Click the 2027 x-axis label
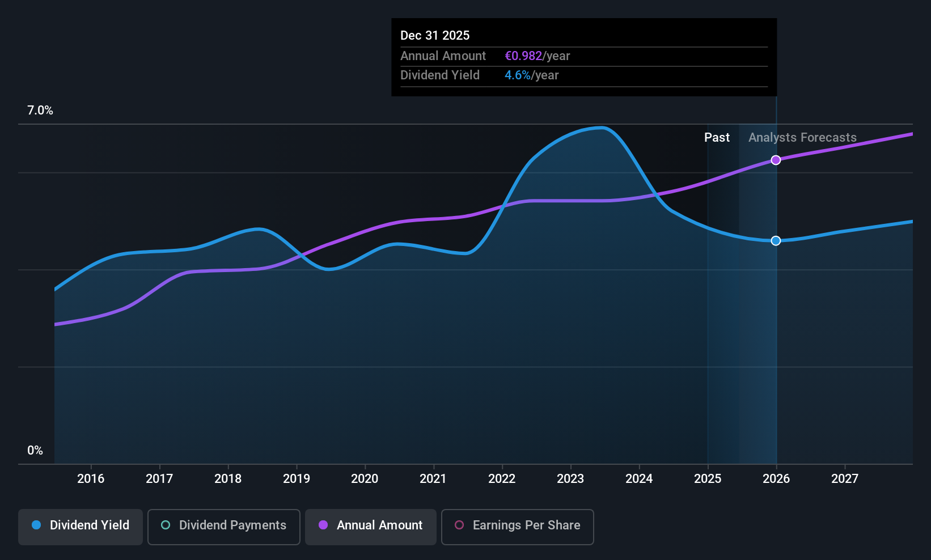 click(845, 479)
